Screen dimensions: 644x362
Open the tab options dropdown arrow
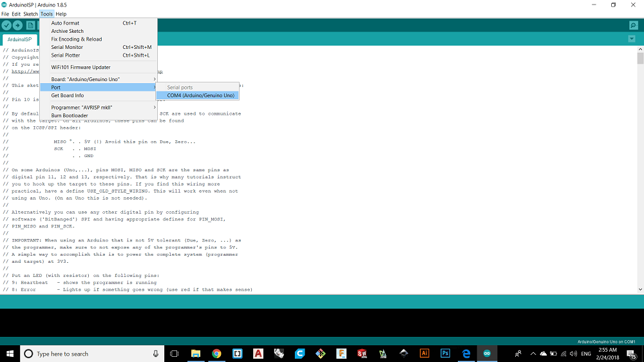point(632,39)
